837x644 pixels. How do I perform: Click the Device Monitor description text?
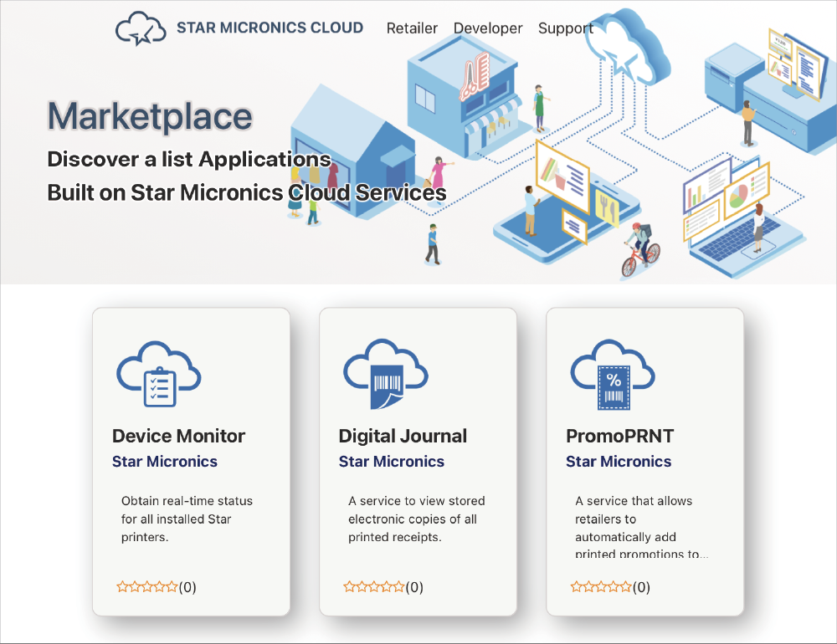click(x=187, y=519)
